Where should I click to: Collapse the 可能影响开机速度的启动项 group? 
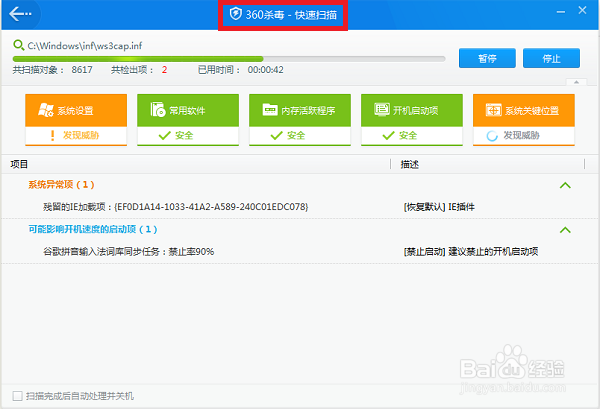(x=565, y=230)
